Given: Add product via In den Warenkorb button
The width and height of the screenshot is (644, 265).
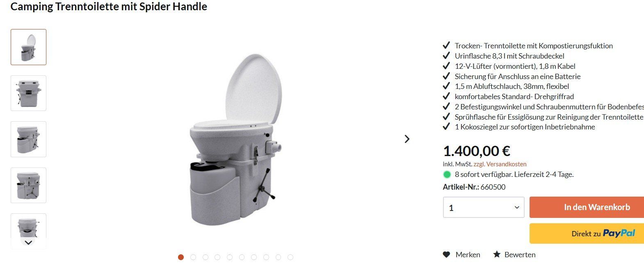Looking at the screenshot, I should [587, 207].
